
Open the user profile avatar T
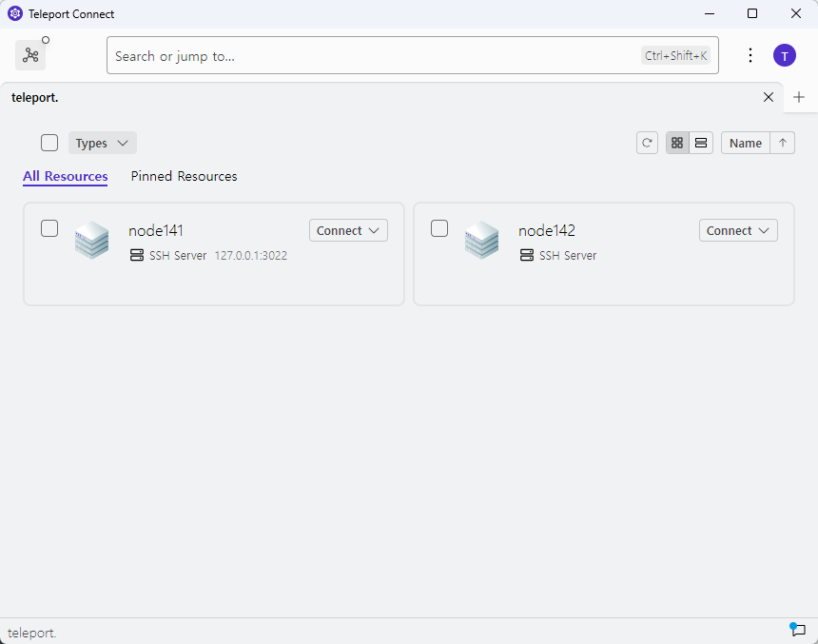tap(784, 55)
